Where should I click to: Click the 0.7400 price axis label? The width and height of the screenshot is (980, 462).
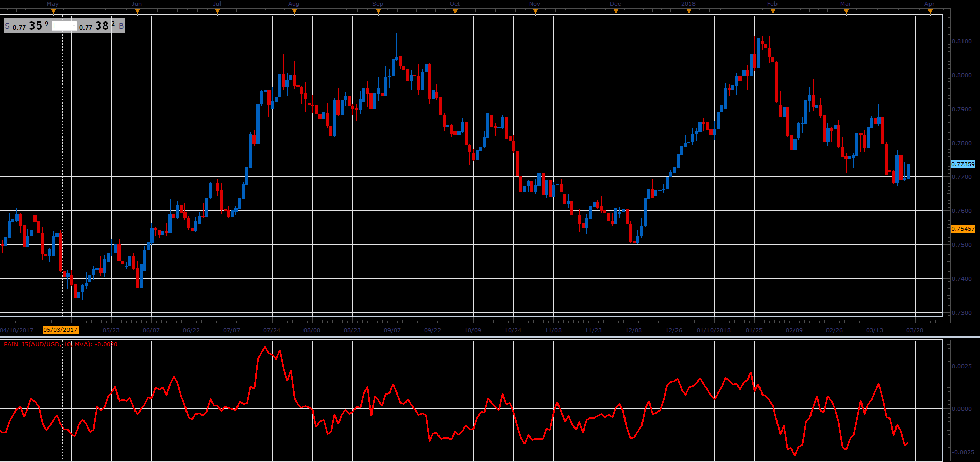coord(961,279)
